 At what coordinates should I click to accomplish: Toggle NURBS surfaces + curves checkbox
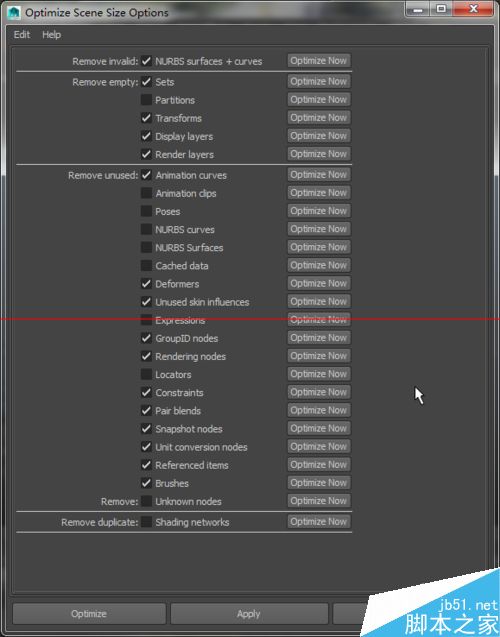(x=146, y=61)
